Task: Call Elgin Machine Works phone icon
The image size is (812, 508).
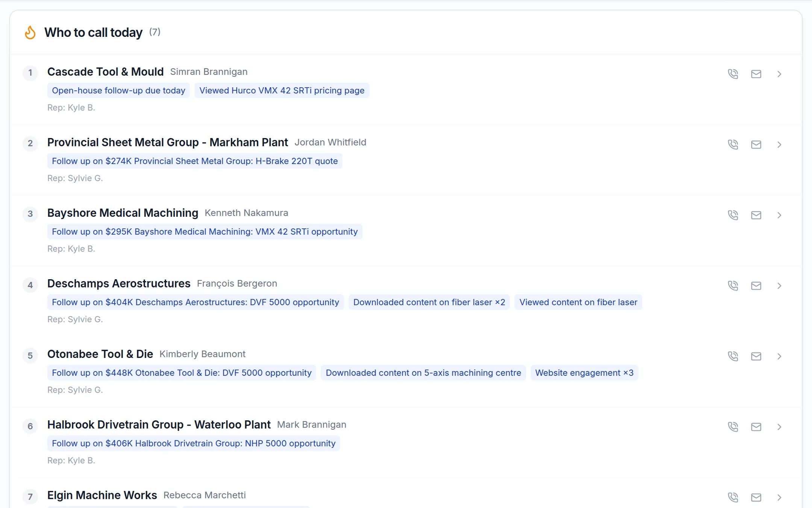Action: (733, 497)
